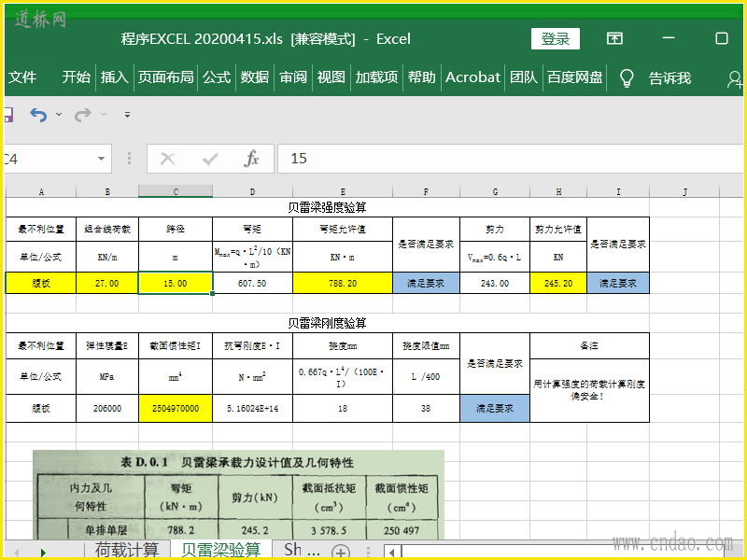Click horizontal scrollbar left arrow
Screen dimensions: 747x560
pos(392,553)
